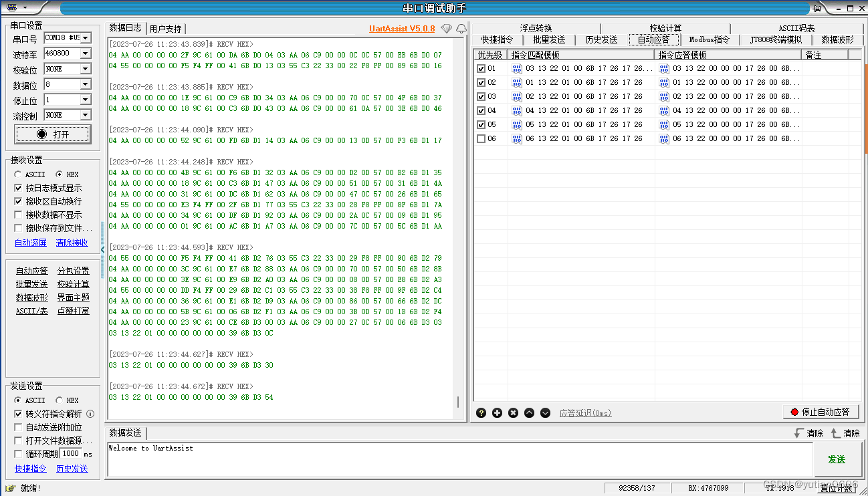Switch to the 快捷指令 tab
868x496 pixels.
pyautogui.click(x=498, y=39)
